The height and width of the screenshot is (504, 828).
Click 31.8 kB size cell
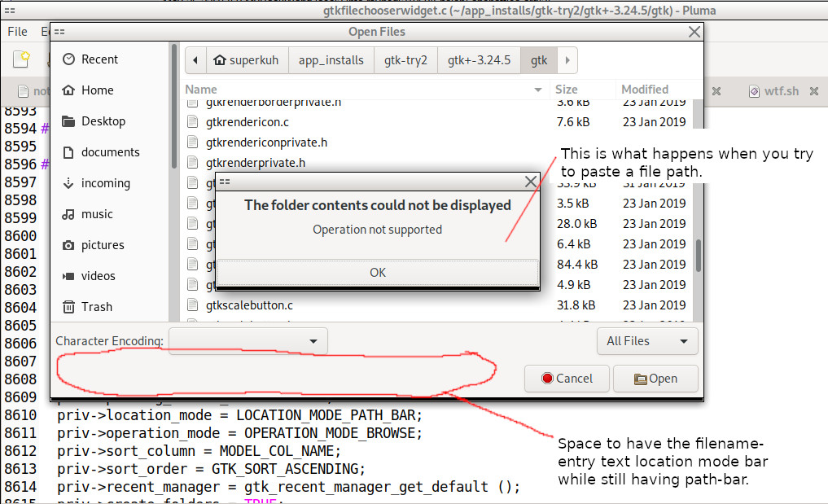click(576, 305)
